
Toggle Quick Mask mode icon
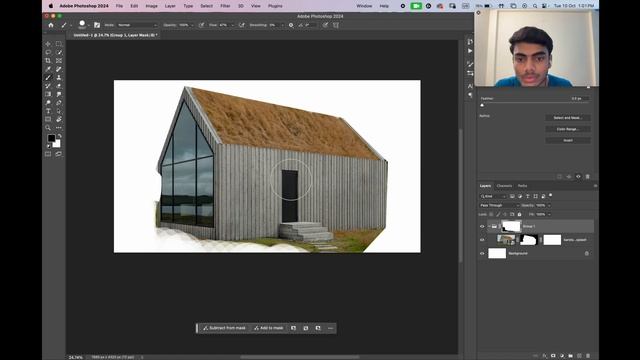(x=48, y=154)
